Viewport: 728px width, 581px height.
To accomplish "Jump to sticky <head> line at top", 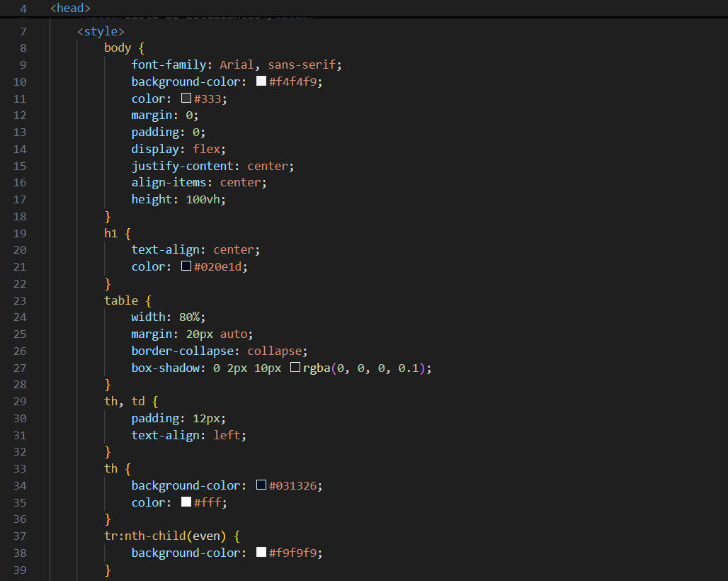I will [x=70, y=9].
